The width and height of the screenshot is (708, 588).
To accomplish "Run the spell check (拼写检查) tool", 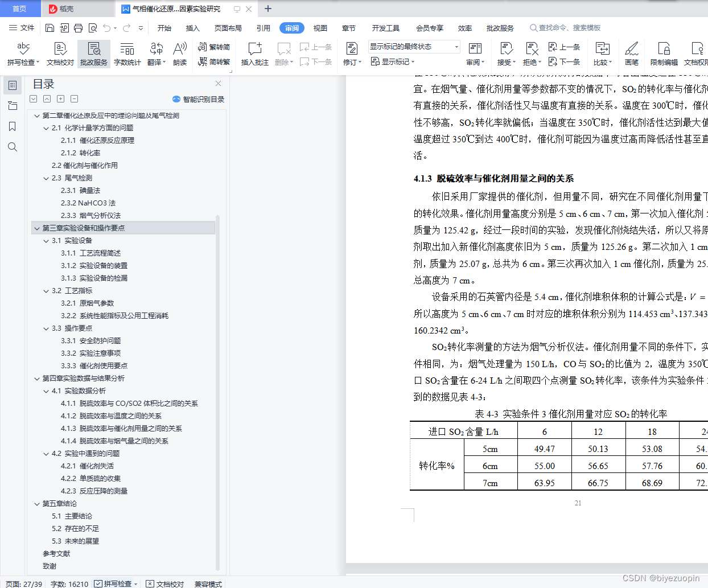I will point(23,54).
